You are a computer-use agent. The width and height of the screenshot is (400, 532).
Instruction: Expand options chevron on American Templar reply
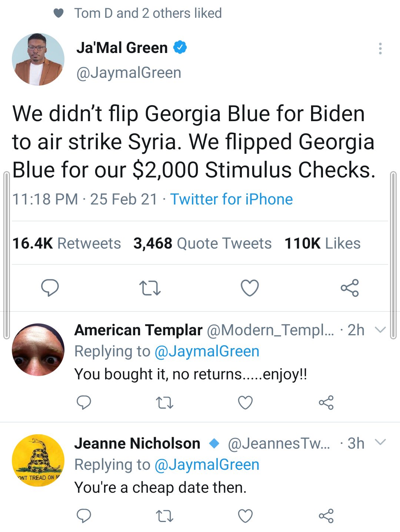pyautogui.click(x=380, y=330)
